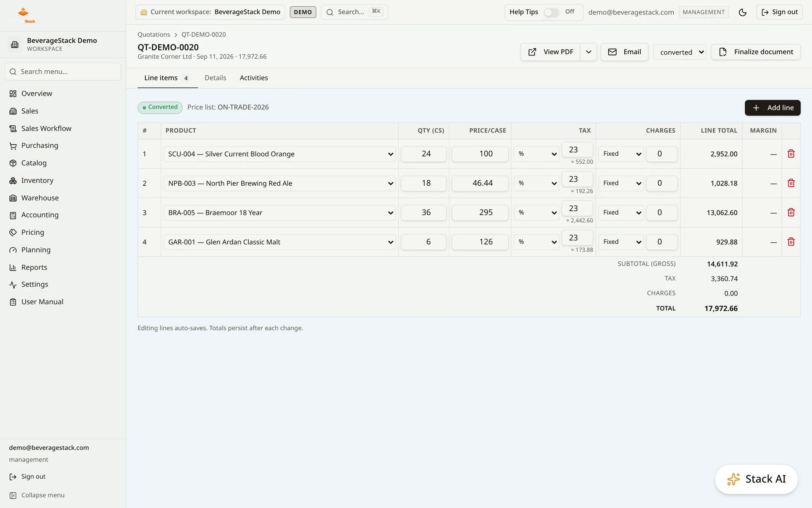Click the top-right Sign out button
812x508 pixels.
(x=779, y=12)
